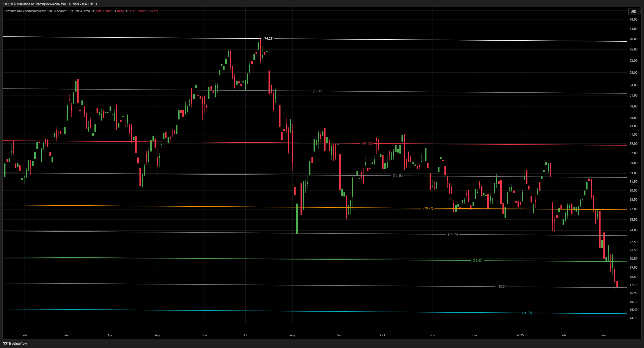Click the Aug label on time axis
This screenshot has width=644, height=348.
tap(292, 335)
